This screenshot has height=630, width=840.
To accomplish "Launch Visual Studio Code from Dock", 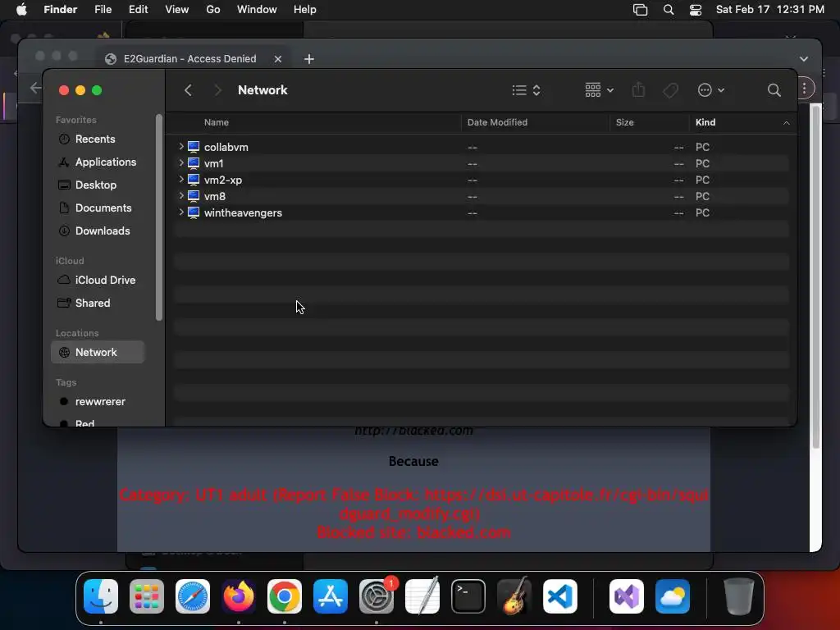I will coord(560,596).
